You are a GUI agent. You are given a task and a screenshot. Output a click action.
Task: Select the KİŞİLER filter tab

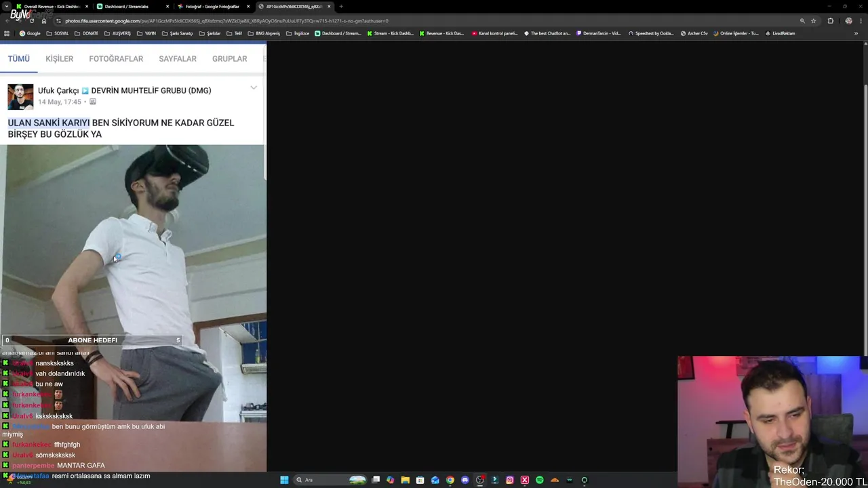click(x=59, y=59)
